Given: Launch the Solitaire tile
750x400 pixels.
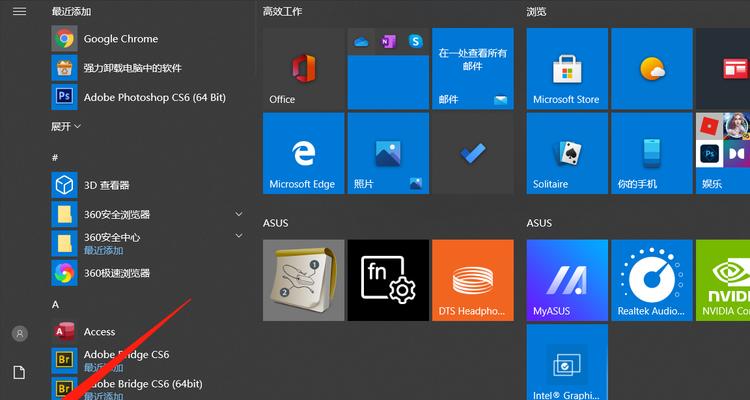Looking at the screenshot, I should 567,153.
